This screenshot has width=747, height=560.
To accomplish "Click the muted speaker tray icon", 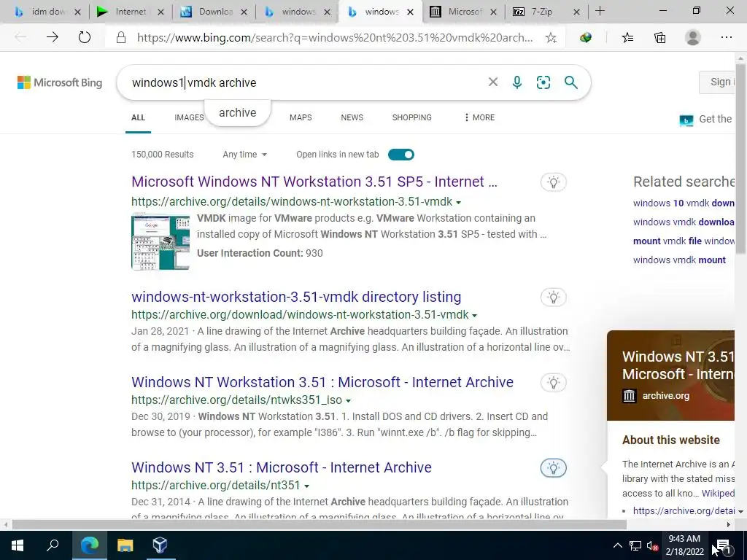I will [x=652, y=545].
